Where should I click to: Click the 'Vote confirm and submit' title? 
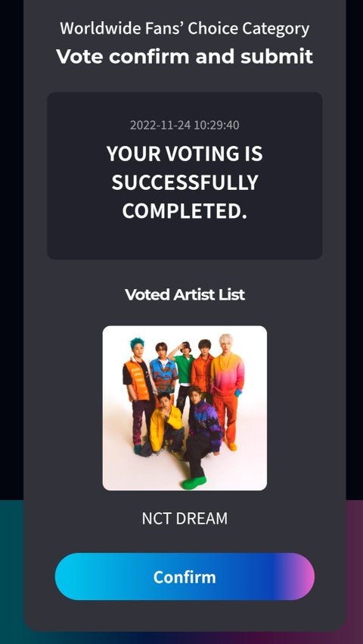(x=185, y=56)
